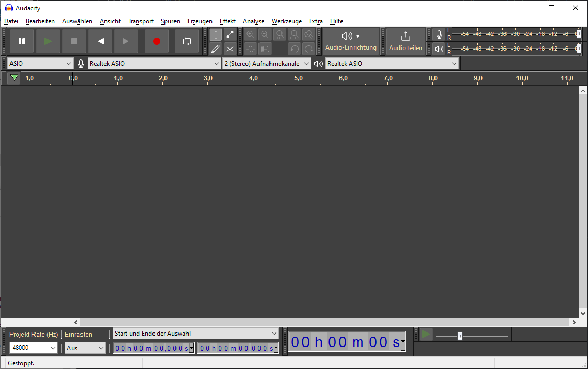The image size is (588, 369).
Task: Click the green timeline playhead triangle
Action: point(14,78)
